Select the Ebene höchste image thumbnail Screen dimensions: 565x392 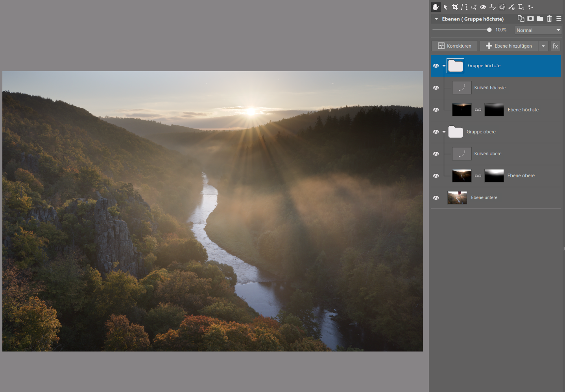click(x=462, y=110)
